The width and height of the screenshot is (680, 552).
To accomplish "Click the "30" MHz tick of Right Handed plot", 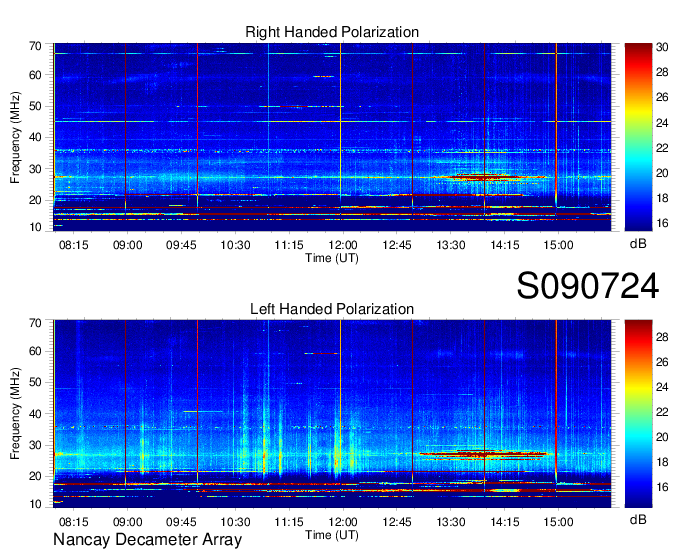I will (35, 169).
